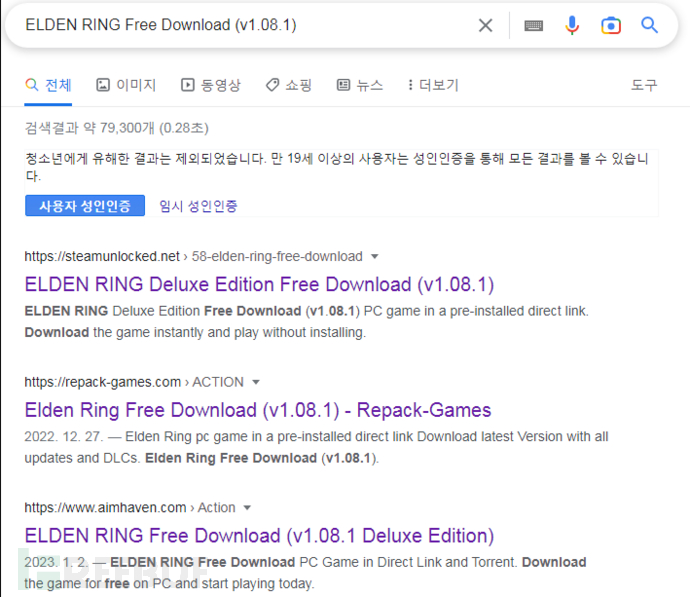
Task: Open the 더보기 (More) menu
Action: point(433,85)
